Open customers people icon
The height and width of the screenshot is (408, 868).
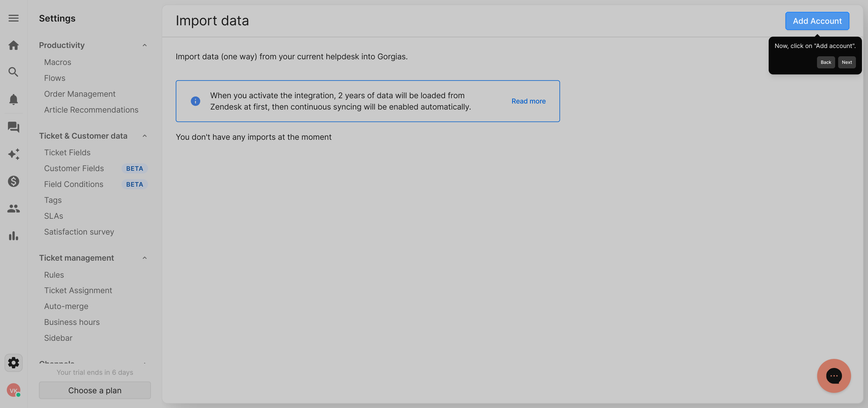tap(14, 209)
